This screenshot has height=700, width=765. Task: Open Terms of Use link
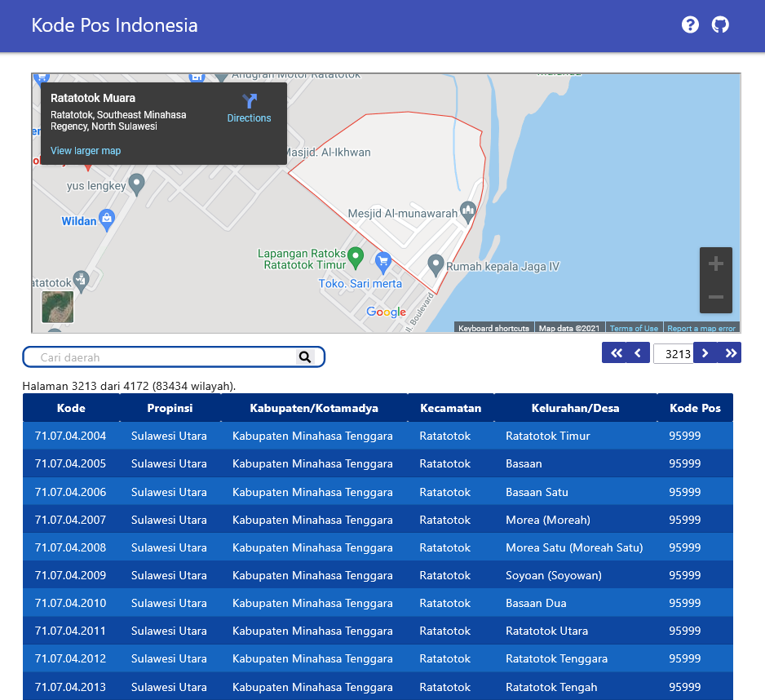tap(634, 329)
